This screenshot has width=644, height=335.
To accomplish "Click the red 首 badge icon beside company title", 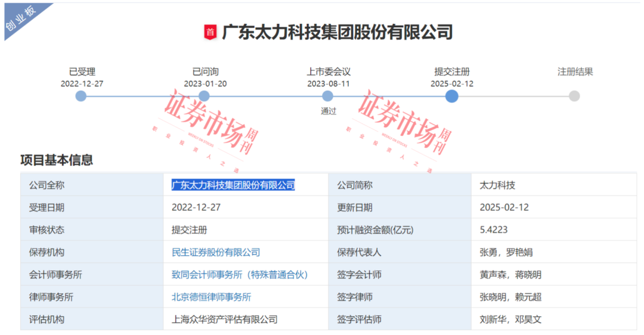I will point(210,32).
